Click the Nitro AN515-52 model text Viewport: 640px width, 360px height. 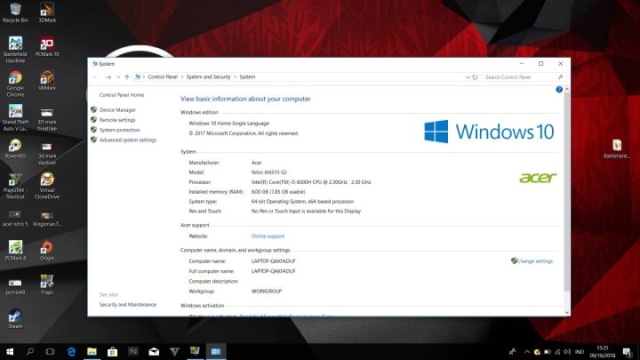pyautogui.click(x=269, y=172)
